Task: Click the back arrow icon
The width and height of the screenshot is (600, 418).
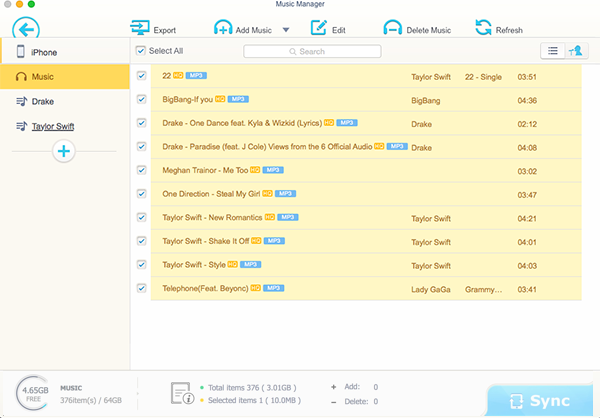Action: point(24,27)
